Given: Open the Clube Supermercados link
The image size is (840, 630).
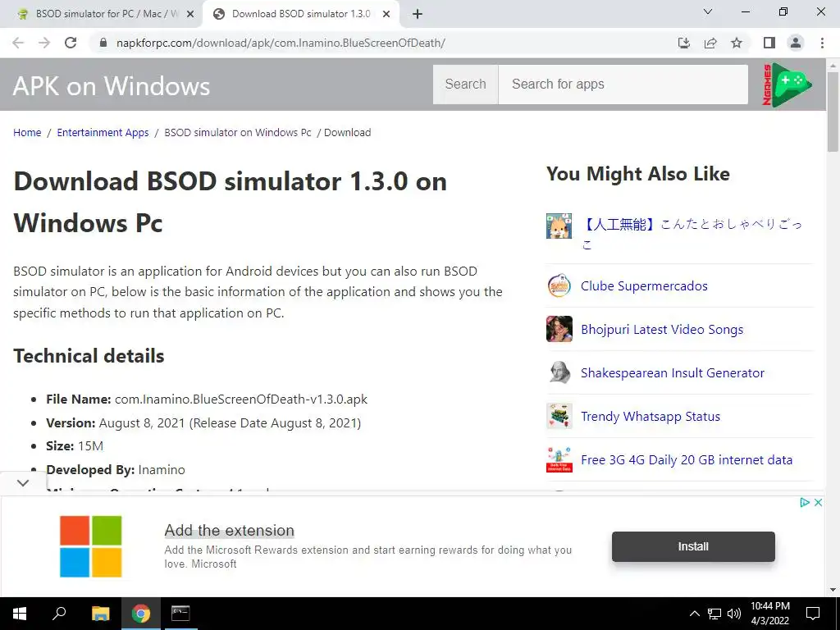Looking at the screenshot, I should (x=644, y=285).
